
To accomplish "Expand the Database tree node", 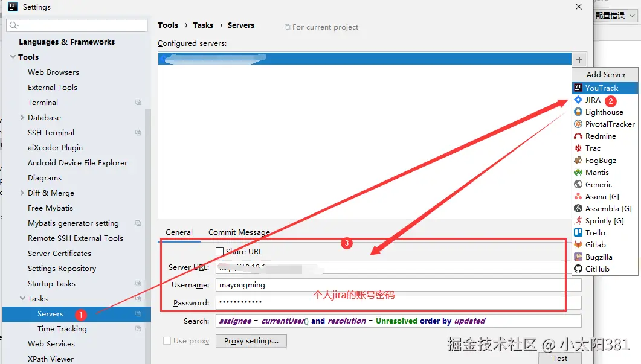I will 22,117.
